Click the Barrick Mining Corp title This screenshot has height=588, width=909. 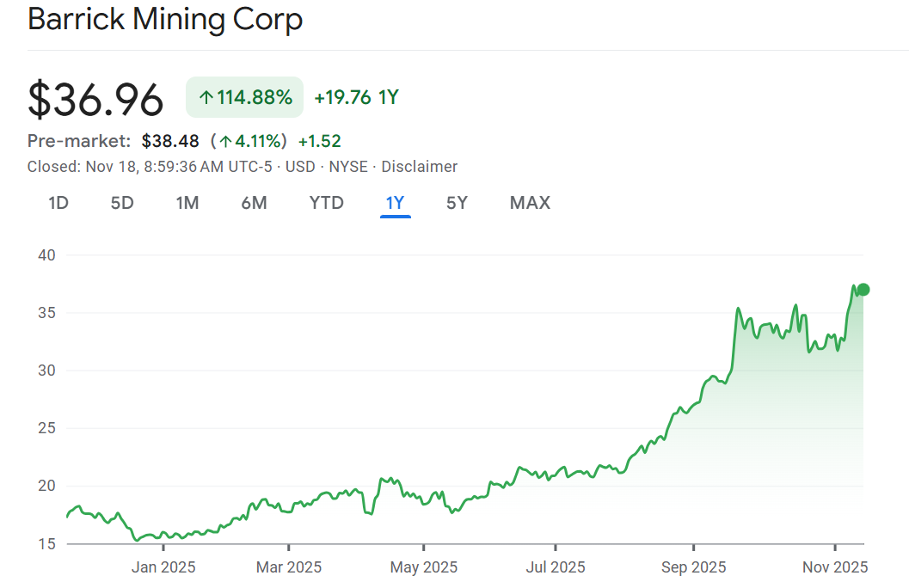point(165,19)
